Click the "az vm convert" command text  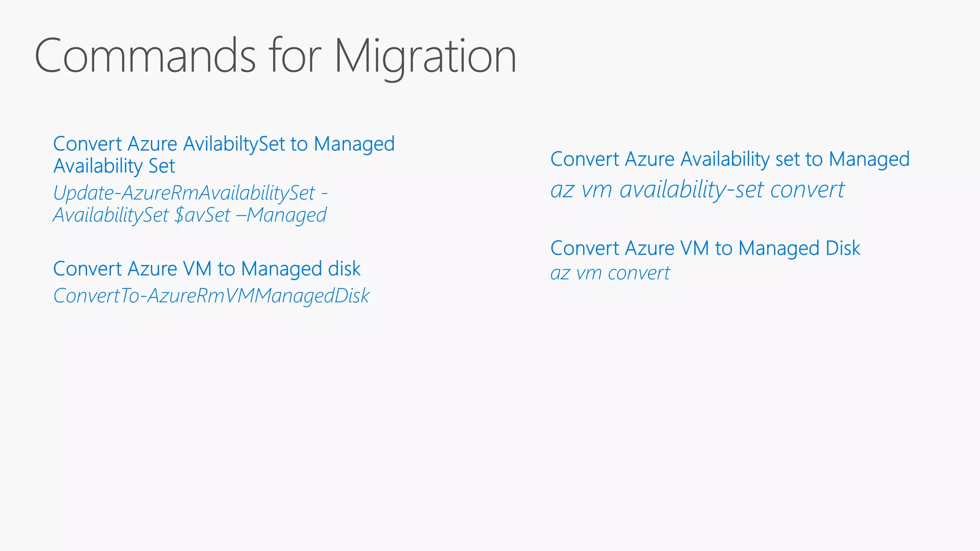pos(610,273)
